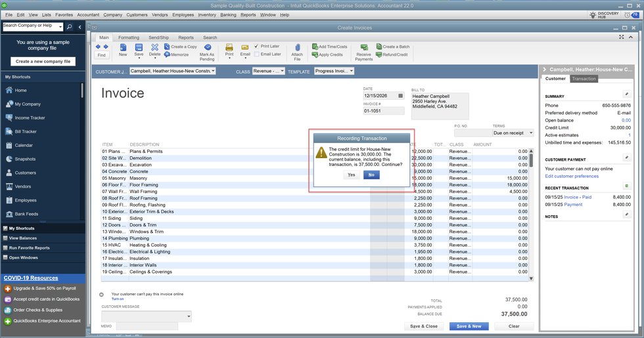
Task: Expand the Terms dropdown
Action: (x=530, y=133)
